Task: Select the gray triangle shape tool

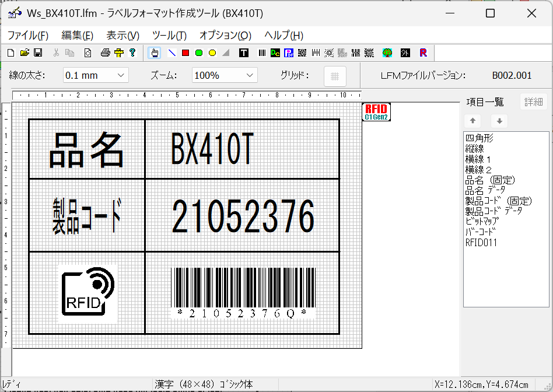Action: (x=226, y=53)
